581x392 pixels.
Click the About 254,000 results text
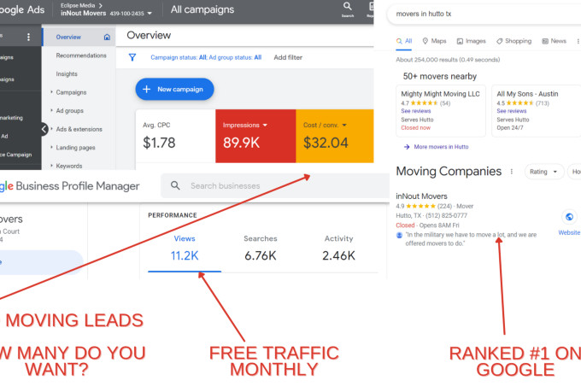coord(448,60)
